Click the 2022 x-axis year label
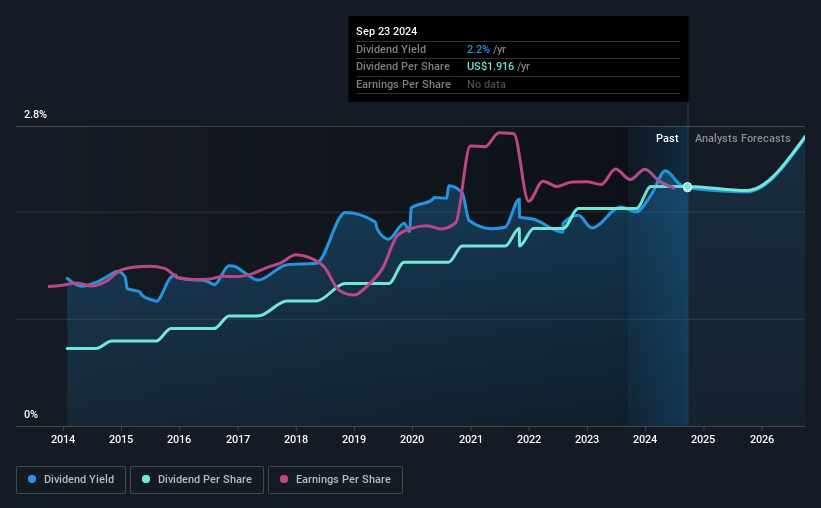 point(529,439)
